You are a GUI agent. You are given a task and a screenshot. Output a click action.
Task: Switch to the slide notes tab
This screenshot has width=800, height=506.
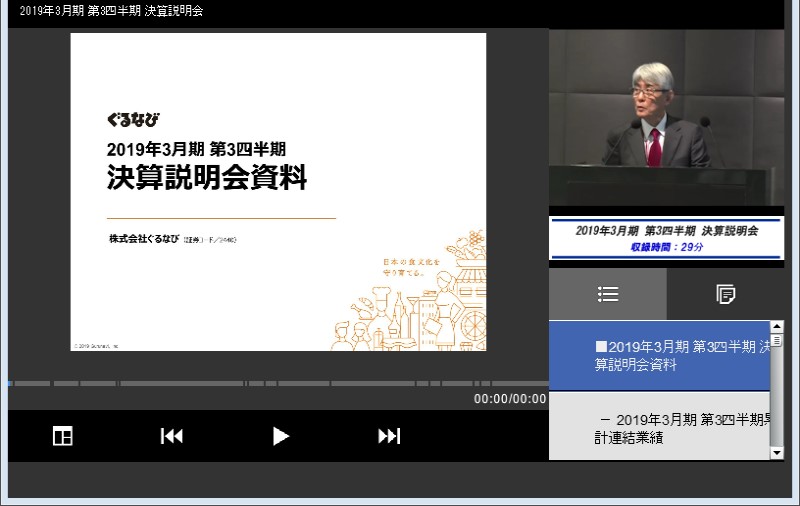[x=726, y=294]
